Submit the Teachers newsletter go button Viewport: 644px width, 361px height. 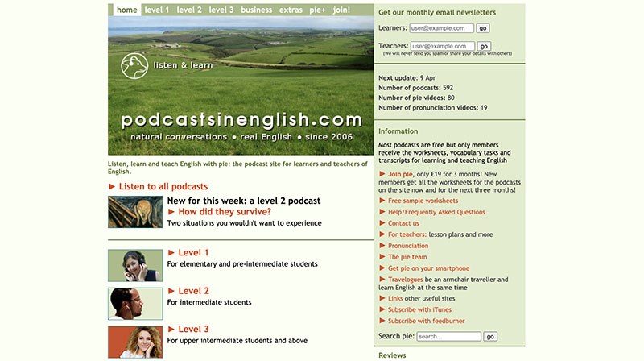[484, 46]
